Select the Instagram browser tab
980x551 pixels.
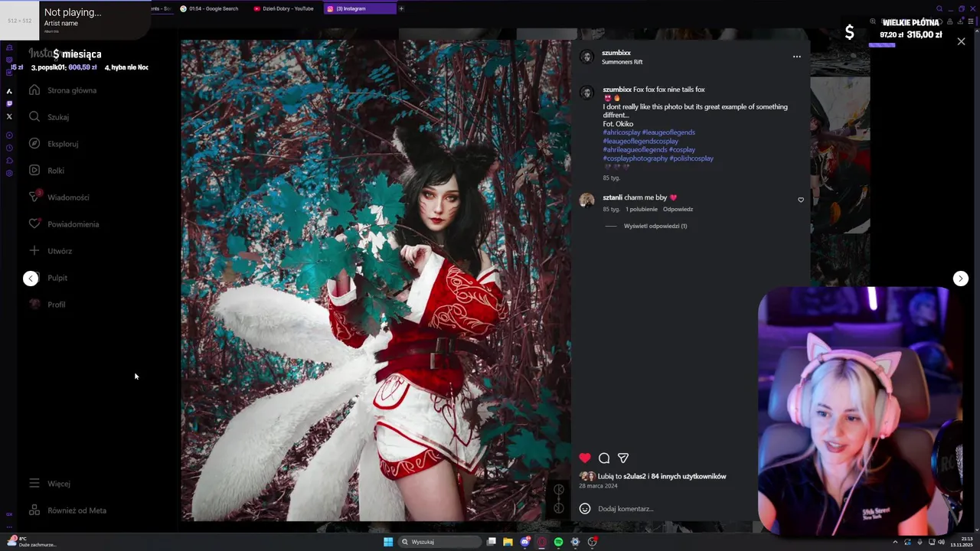point(360,8)
